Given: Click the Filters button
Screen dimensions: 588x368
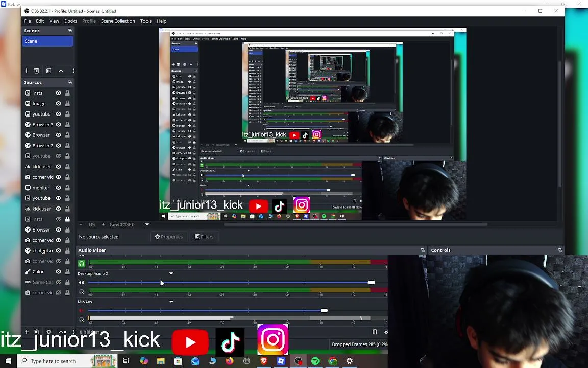Looking at the screenshot, I should click(x=204, y=237).
